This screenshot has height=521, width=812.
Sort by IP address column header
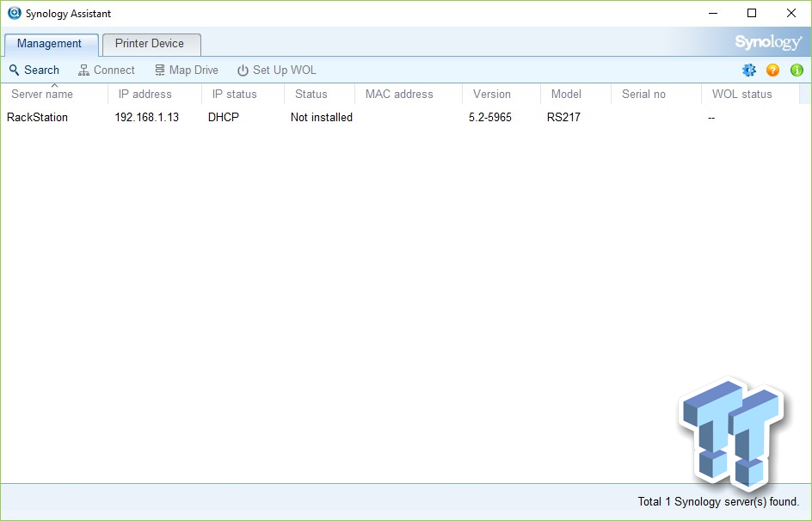[155, 95]
